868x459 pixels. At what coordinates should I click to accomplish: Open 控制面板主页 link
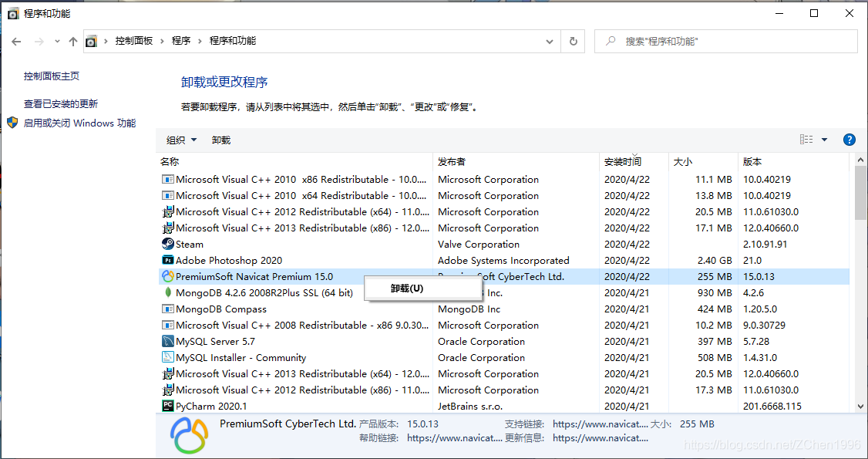52,76
